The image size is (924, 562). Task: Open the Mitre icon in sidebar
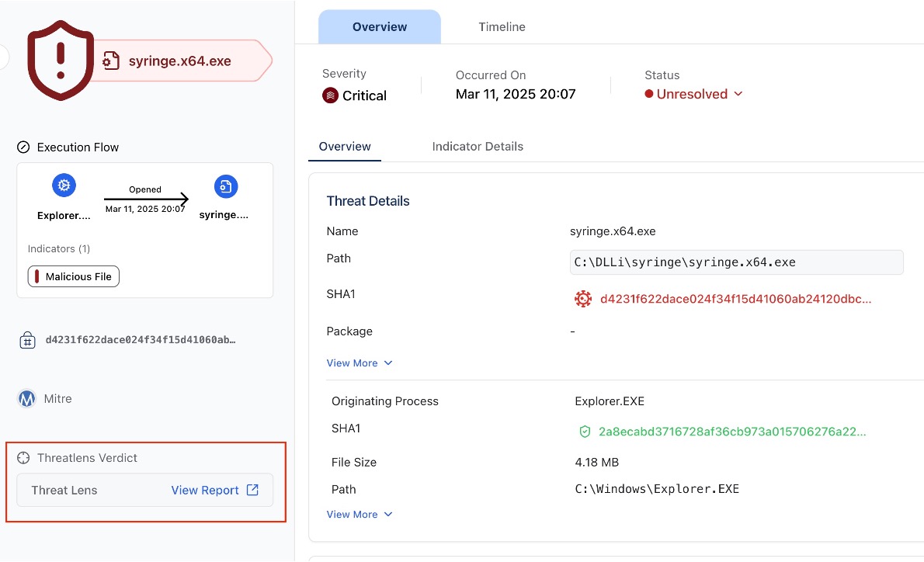coord(27,399)
